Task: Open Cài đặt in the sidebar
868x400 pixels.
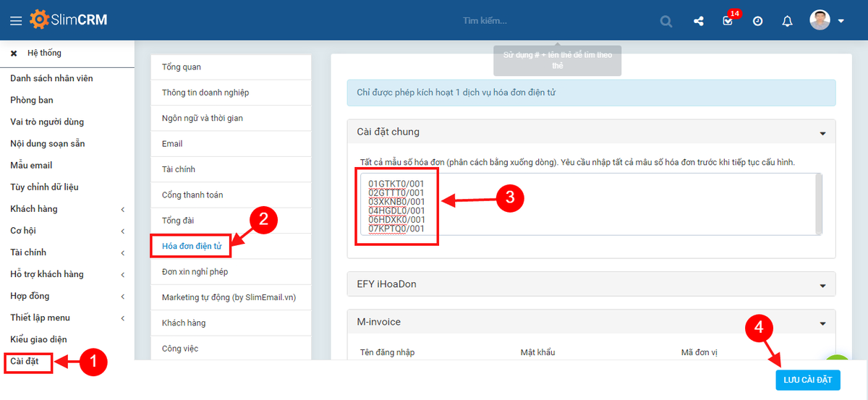Action: coord(25,361)
